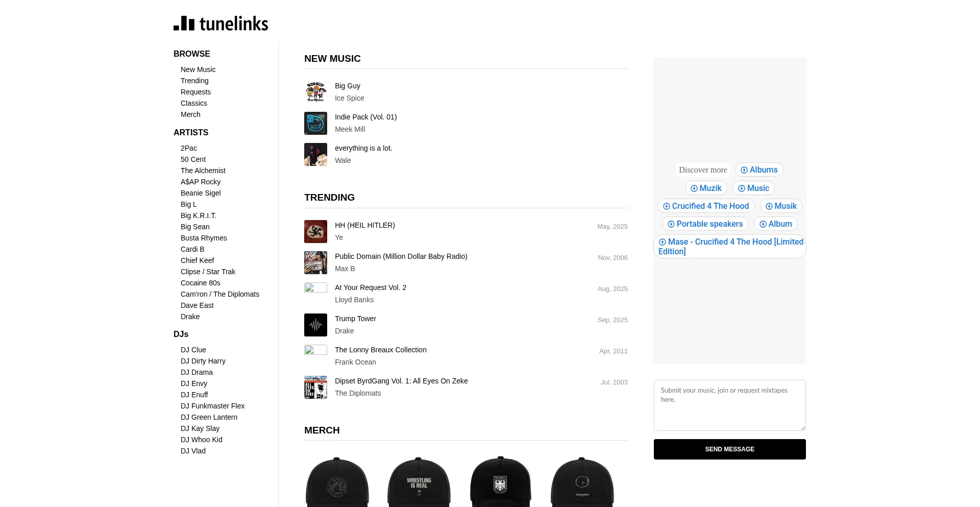Navigate to Merch in the Browse sidebar
The image size is (980, 507).
point(190,114)
